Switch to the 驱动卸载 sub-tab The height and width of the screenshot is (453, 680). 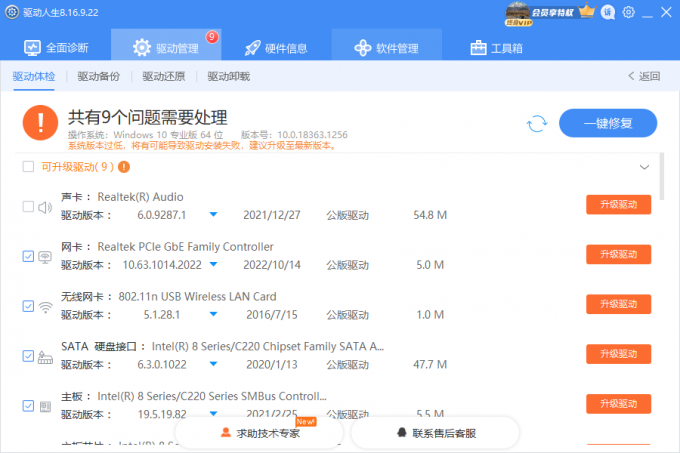point(229,77)
